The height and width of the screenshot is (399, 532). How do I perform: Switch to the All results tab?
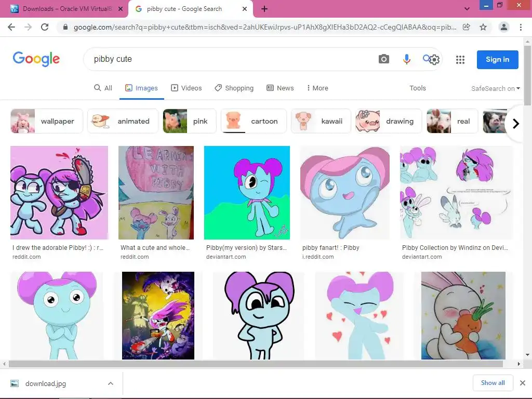(103, 88)
